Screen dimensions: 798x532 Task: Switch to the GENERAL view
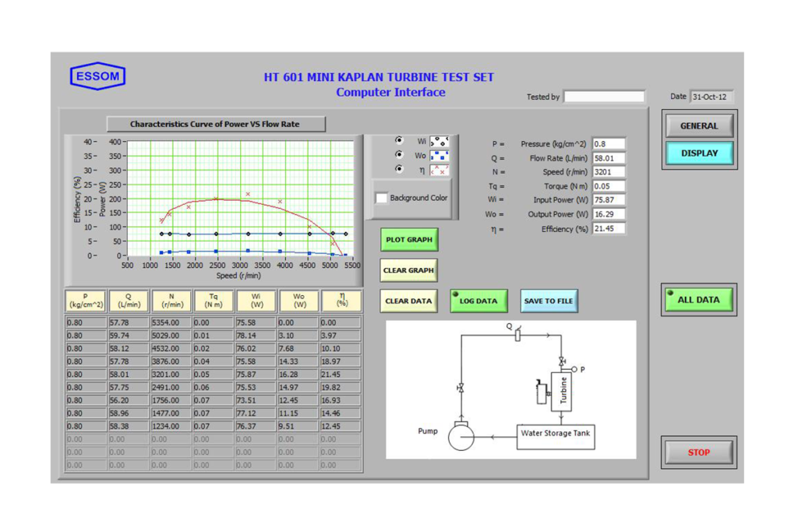tap(698, 125)
